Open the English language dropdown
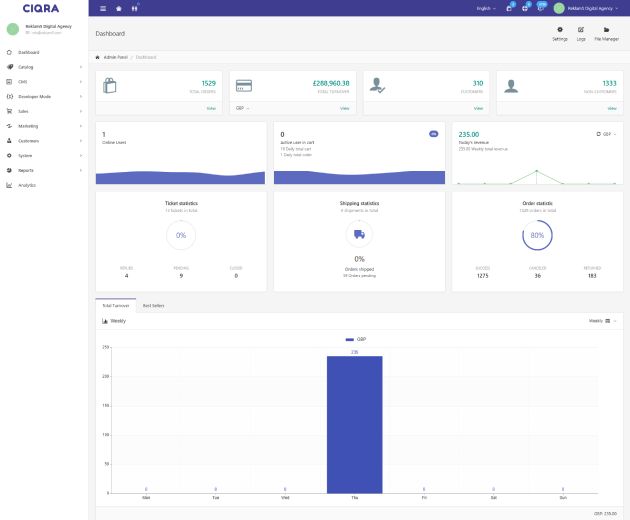 (486, 8)
